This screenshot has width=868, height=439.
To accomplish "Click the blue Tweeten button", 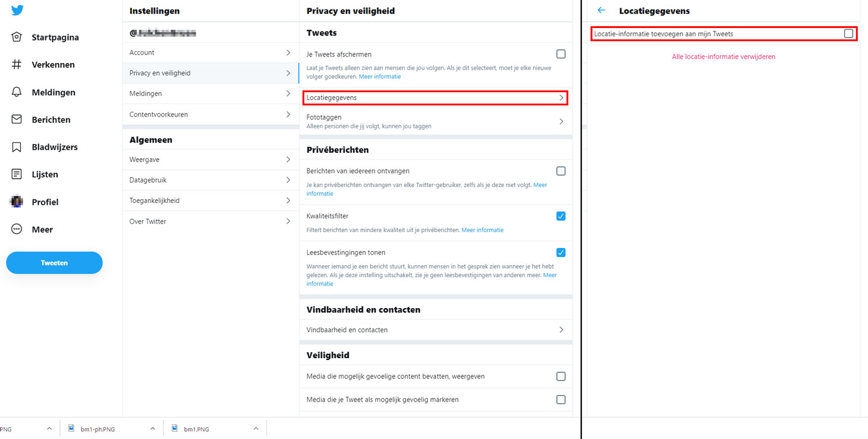I will tap(54, 263).
